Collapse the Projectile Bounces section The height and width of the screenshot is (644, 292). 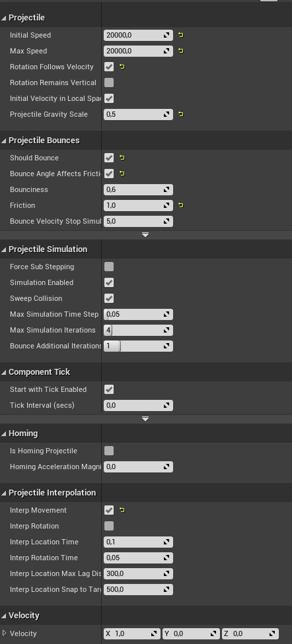coord(4,141)
